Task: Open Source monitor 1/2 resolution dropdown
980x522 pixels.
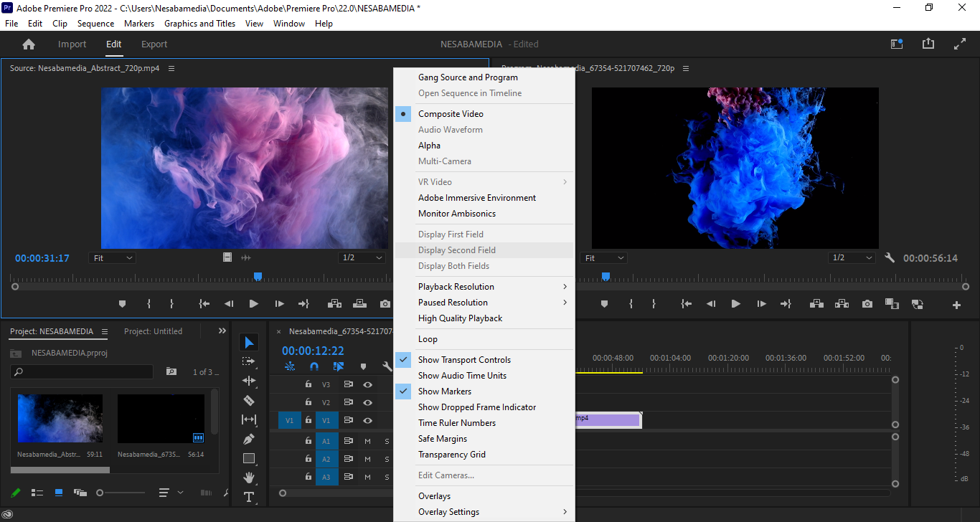Action: click(361, 258)
